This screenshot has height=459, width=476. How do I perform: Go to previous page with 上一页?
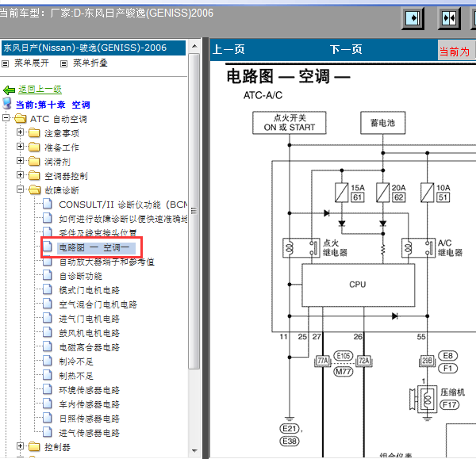click(x=228, y=49)
